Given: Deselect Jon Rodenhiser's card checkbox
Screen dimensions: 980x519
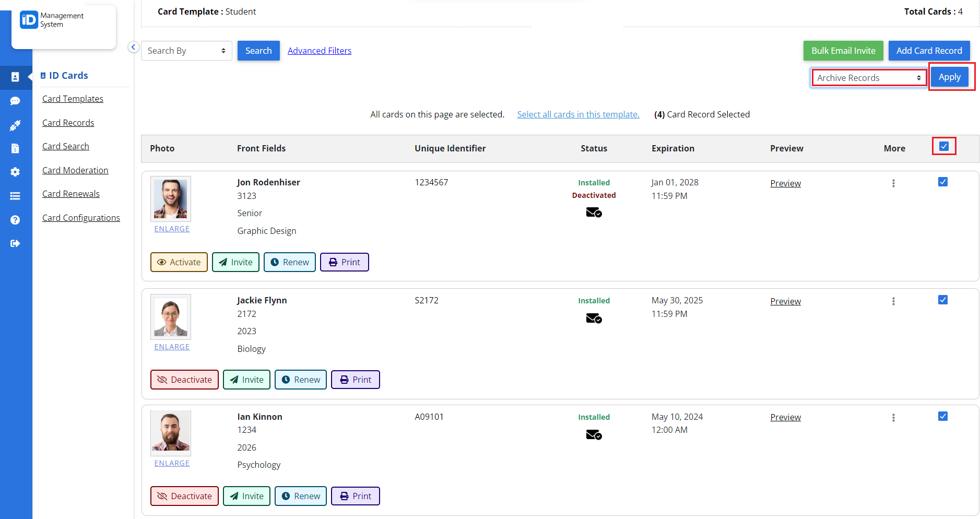Looking at the screenshot, I should click(942, 182).
